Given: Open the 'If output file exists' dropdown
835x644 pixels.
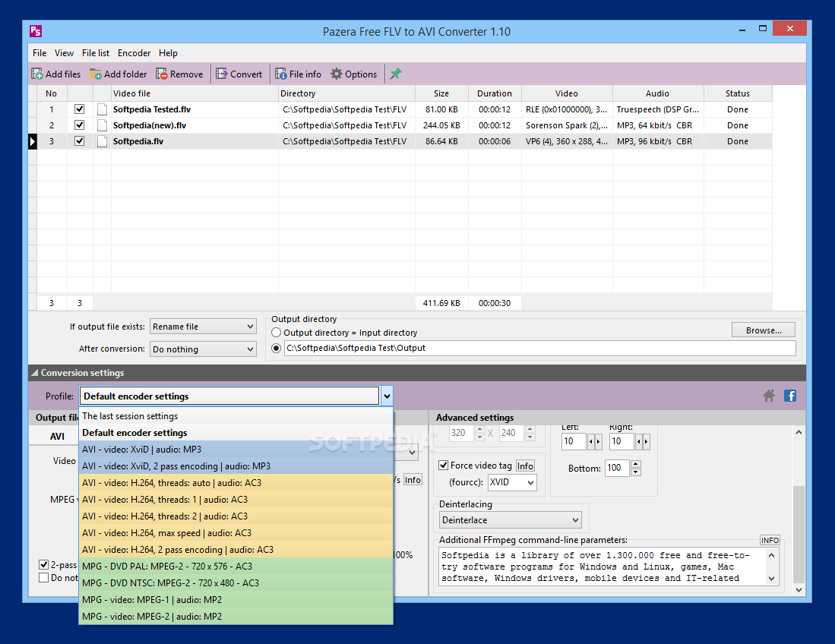Looking at the screenshot, I should coord(203,327).
